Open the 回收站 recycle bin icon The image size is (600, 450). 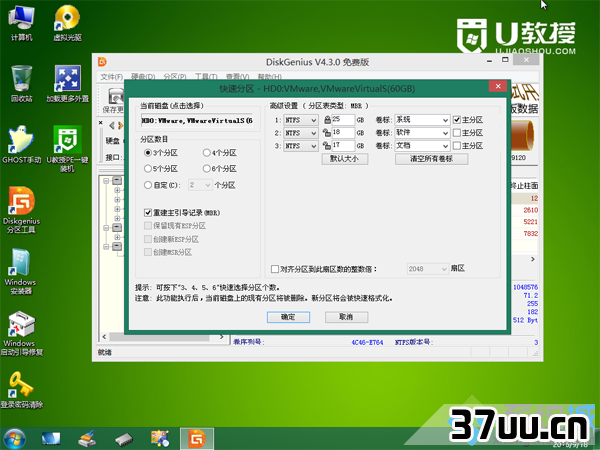point(21,84)
